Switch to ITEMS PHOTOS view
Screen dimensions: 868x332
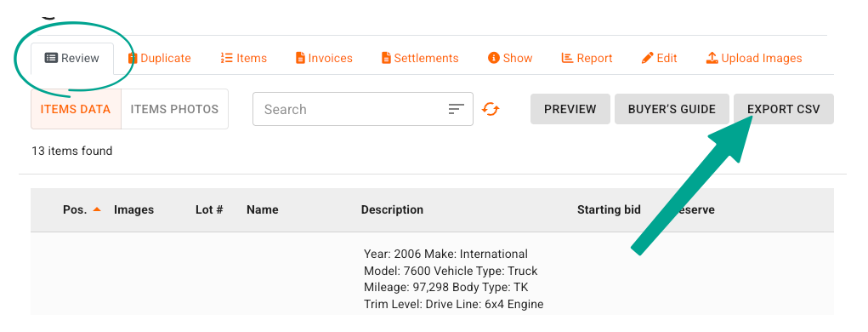174,109
